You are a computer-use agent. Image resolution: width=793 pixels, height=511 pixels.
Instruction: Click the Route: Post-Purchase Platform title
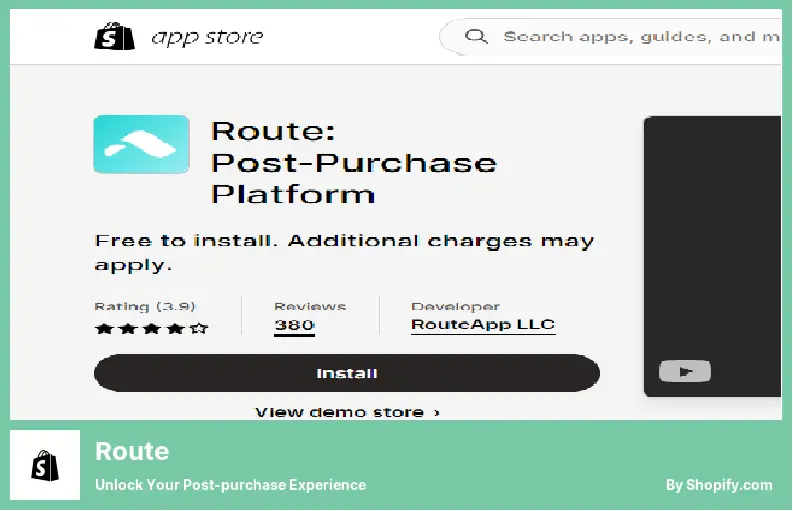coord(354,163)
